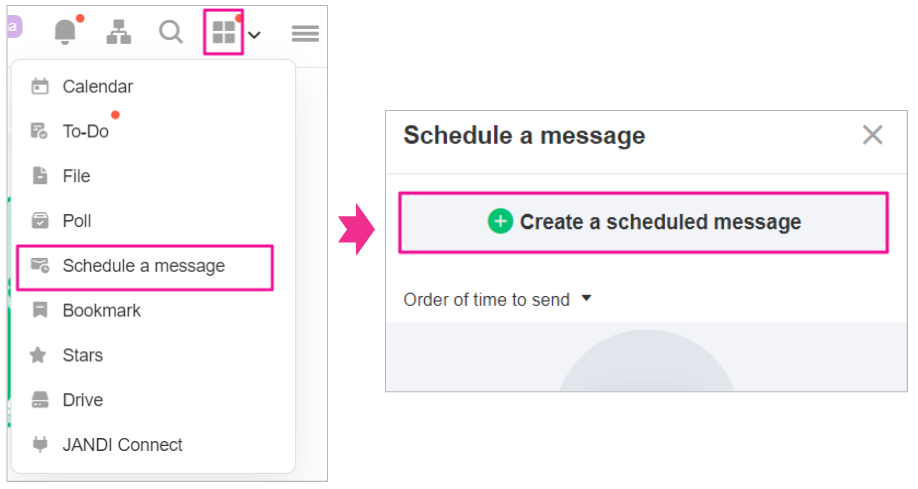Click the green plus icon
The image size is (918, 489).
click(x=500, y=222)
